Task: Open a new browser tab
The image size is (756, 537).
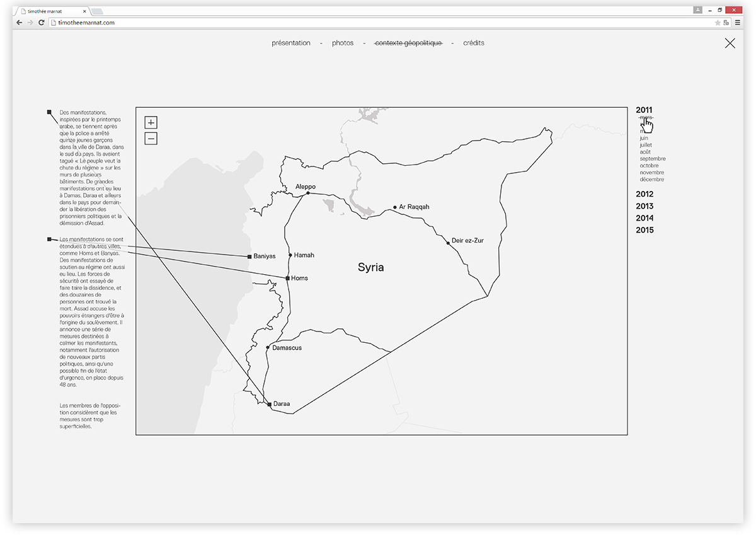Action: click(97, 11)
